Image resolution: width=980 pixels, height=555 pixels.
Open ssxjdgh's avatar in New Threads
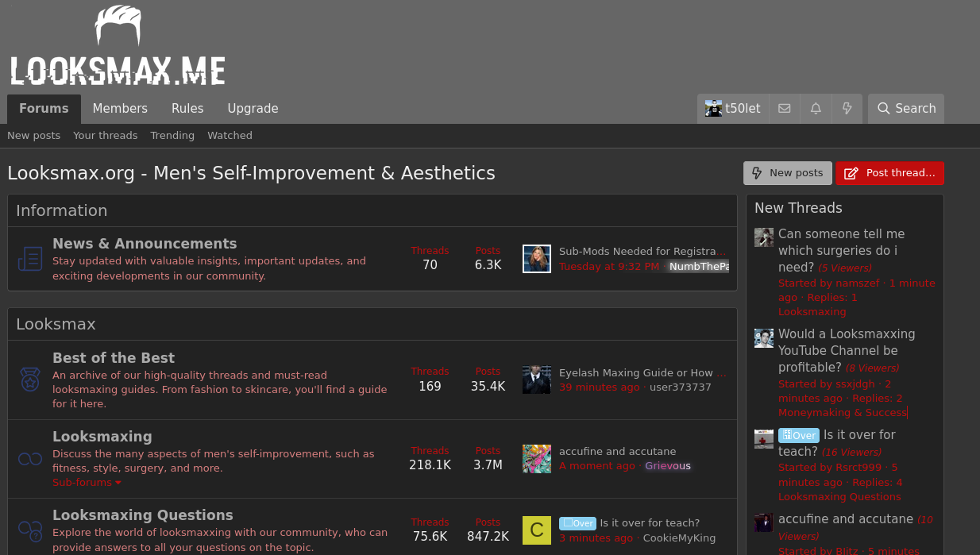(x=764, y=338)
